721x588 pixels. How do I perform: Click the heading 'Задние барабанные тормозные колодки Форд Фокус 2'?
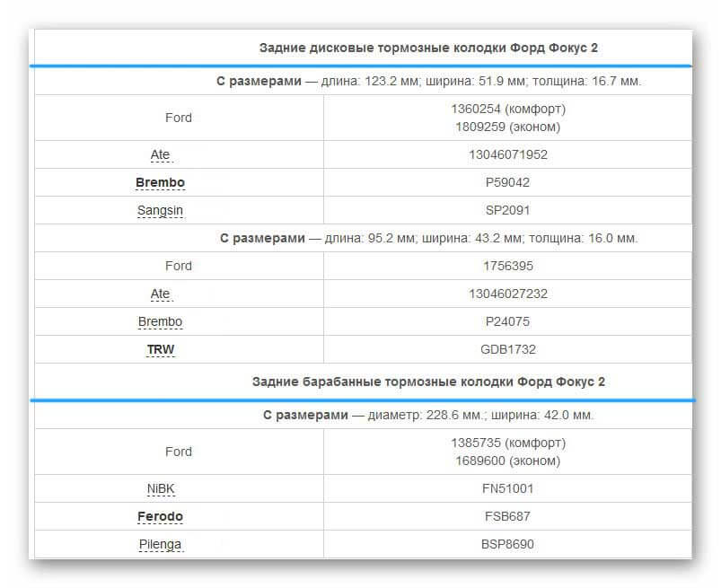(x=428, y=382)
